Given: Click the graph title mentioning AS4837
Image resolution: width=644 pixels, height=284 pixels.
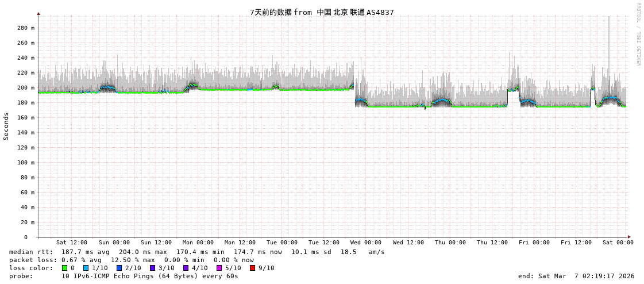Looking at the screenshot, I should pos(322,12).
